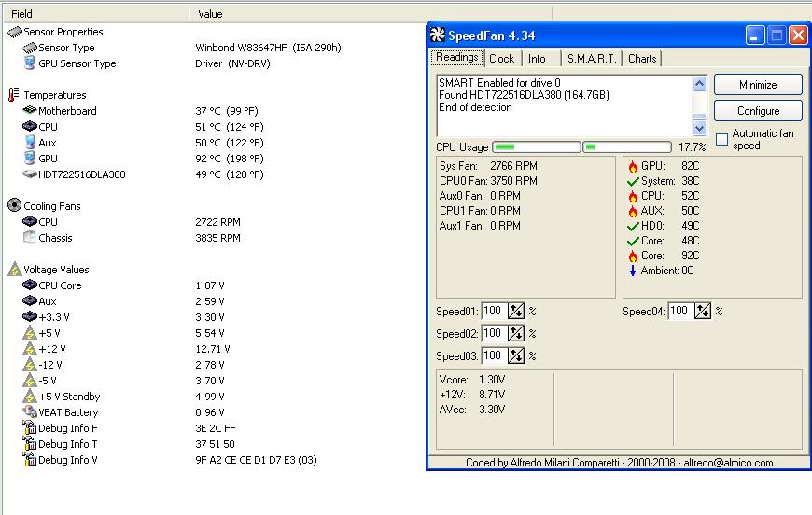Click the Speed01 percentage input field
The height and width of the screenshot is (515, 812).
494,311
